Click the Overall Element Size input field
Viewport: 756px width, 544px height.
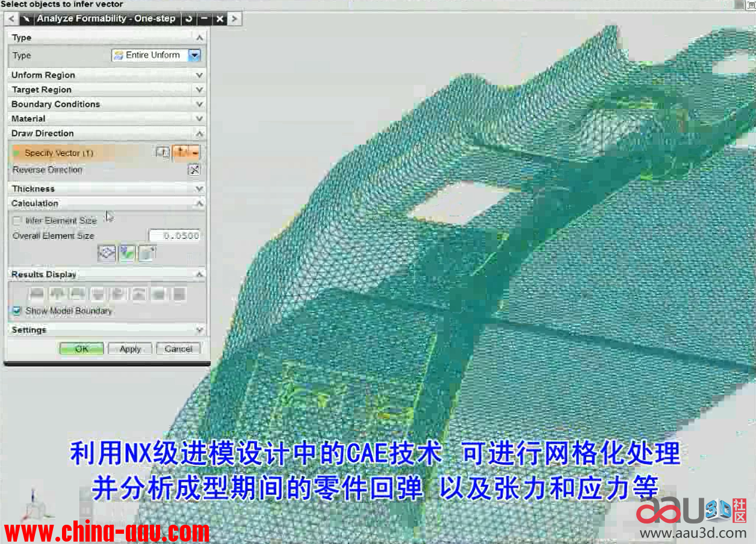(175, 236)
